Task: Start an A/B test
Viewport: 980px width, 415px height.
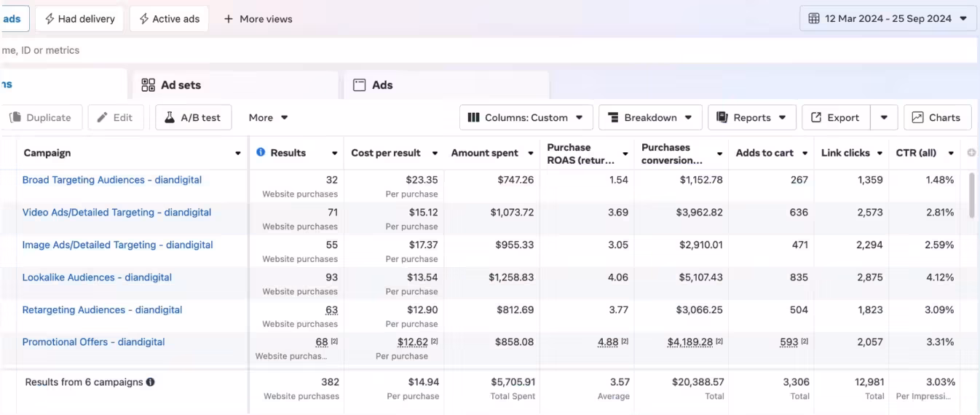Action: click(x=193, y=117)
